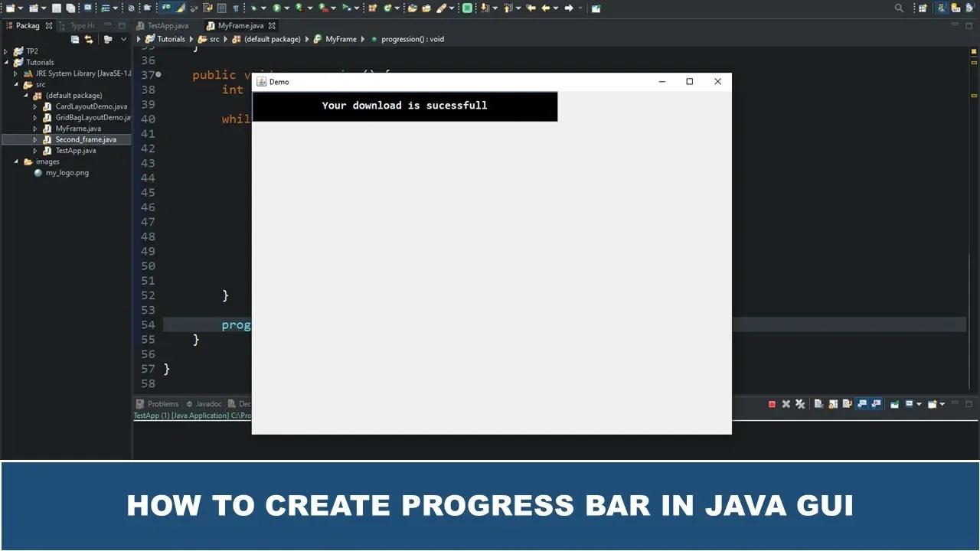The width and height of the screenshot is (980, 551).
Task: Switch to the TestApp.java editor tab
Action: 168,25
